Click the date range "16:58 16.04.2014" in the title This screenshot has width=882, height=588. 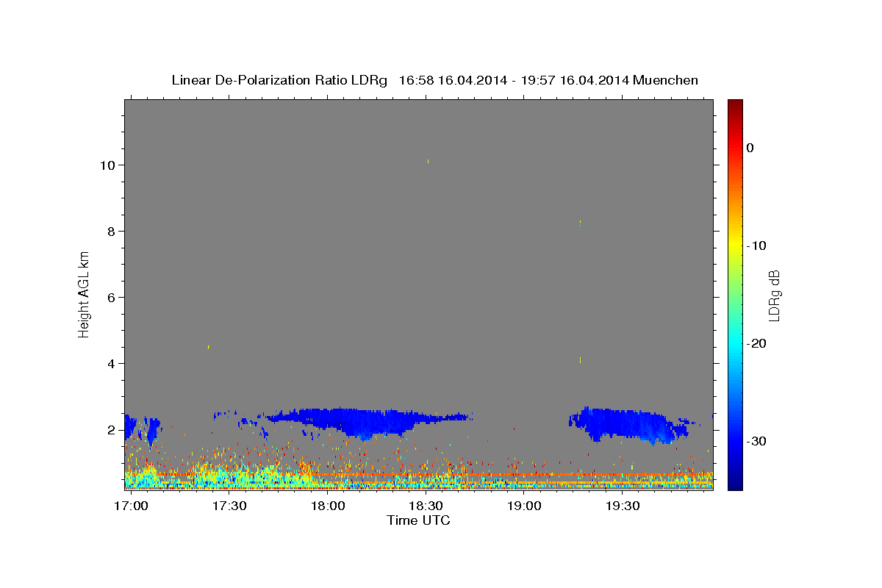tap(453, 80)
